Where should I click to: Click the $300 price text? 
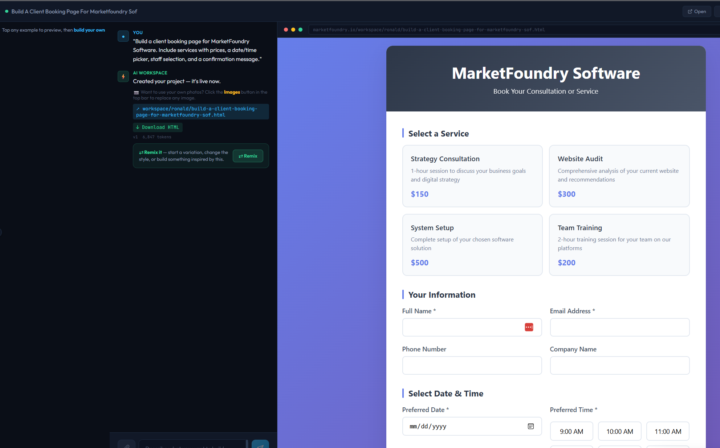point(566,194)
